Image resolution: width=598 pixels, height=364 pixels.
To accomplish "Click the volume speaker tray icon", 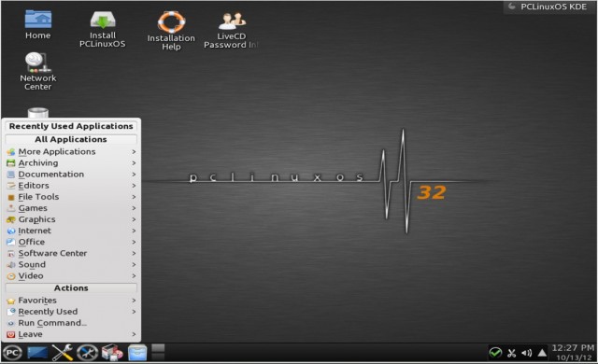I will coord(527,353).
